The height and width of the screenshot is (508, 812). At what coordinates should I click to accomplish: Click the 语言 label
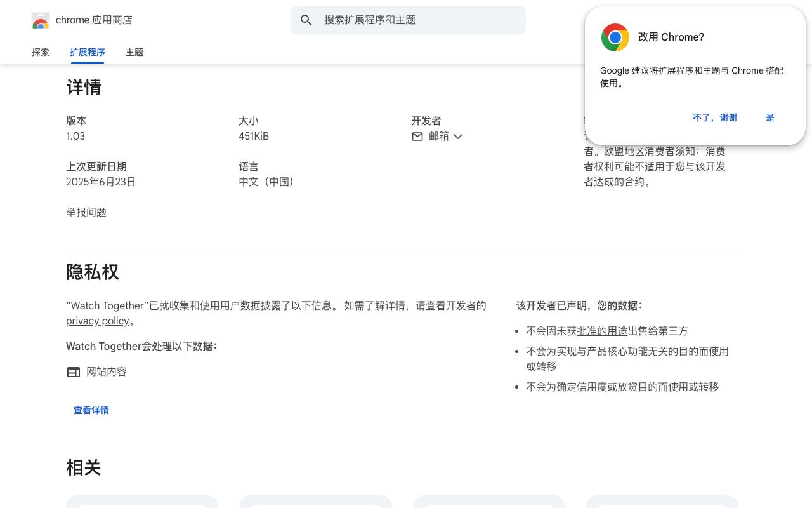pos(249,167)
